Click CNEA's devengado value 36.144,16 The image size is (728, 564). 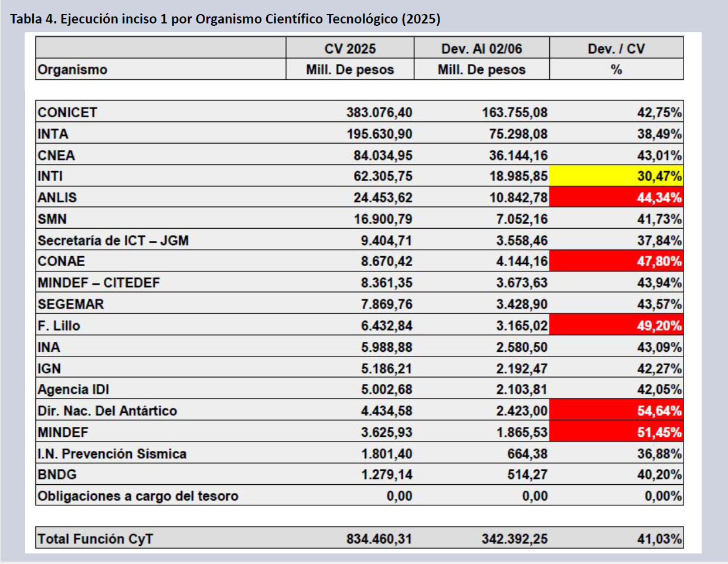pos(518,155)
